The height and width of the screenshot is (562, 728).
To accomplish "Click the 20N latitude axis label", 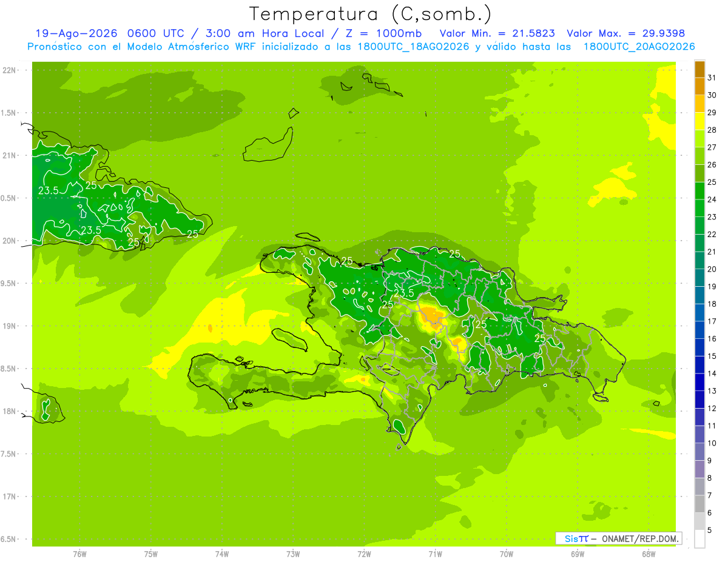I will [10, 241].
